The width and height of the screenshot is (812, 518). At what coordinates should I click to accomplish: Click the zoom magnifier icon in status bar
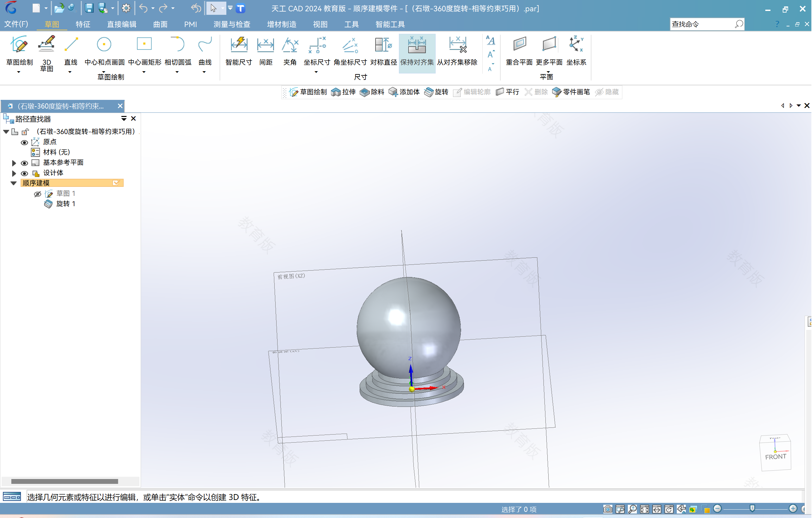pyautogui.click(x=632, y=509)
